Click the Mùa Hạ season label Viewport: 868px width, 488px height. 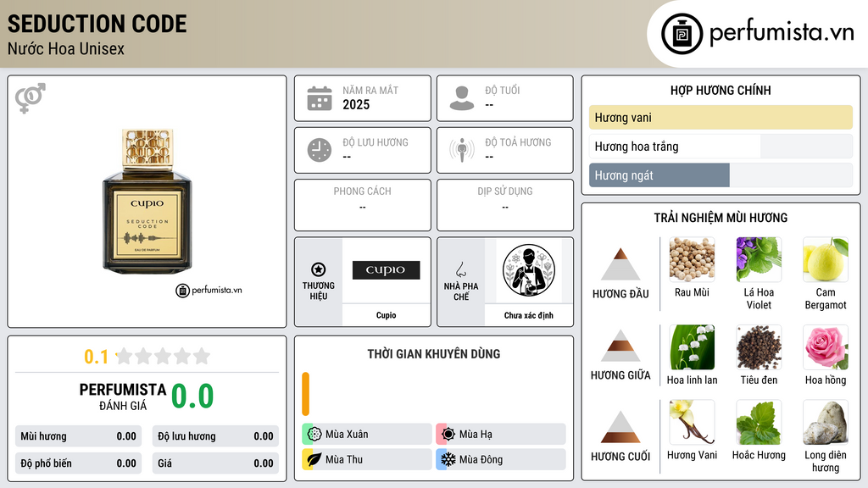tap(476, 435)
